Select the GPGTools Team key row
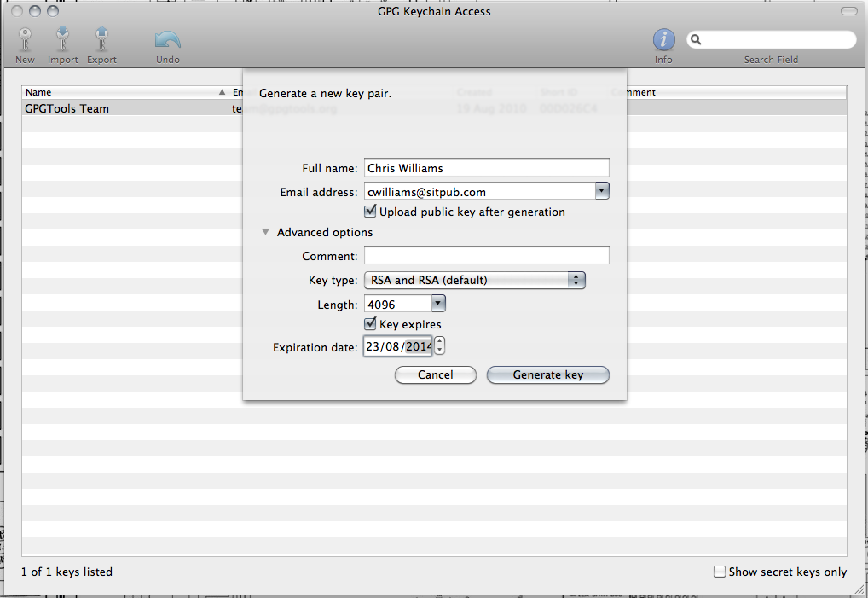868x598 pixels. [x=119, y=108]
